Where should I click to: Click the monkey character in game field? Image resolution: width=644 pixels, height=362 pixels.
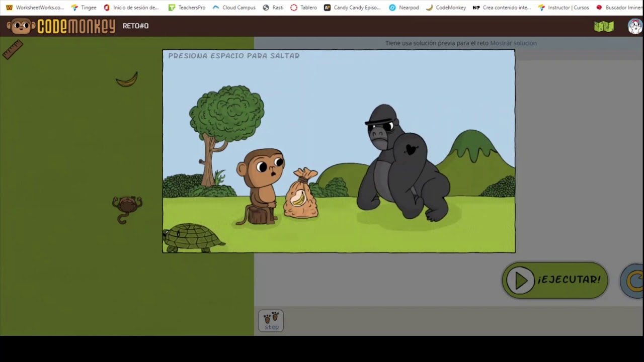pos(127,209)
